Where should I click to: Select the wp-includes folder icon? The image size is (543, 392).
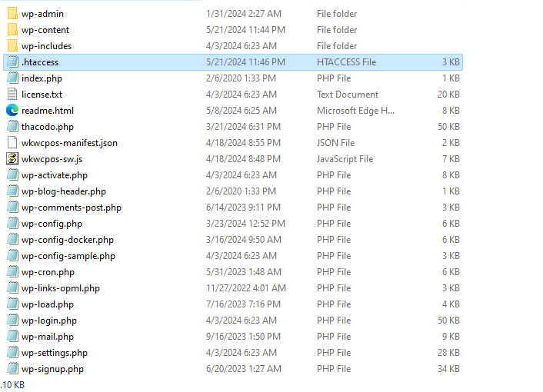12,45
